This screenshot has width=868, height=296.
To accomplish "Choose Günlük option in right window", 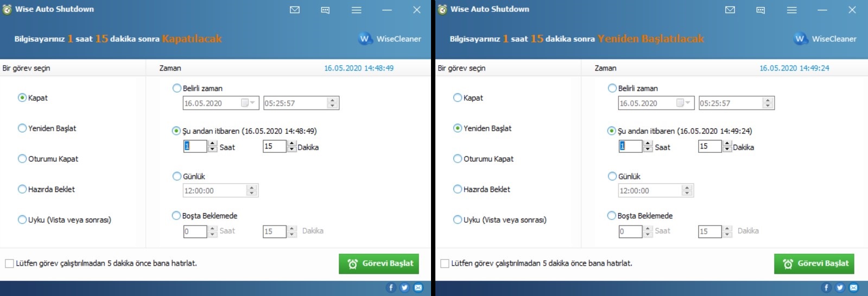I will [612, 176].
